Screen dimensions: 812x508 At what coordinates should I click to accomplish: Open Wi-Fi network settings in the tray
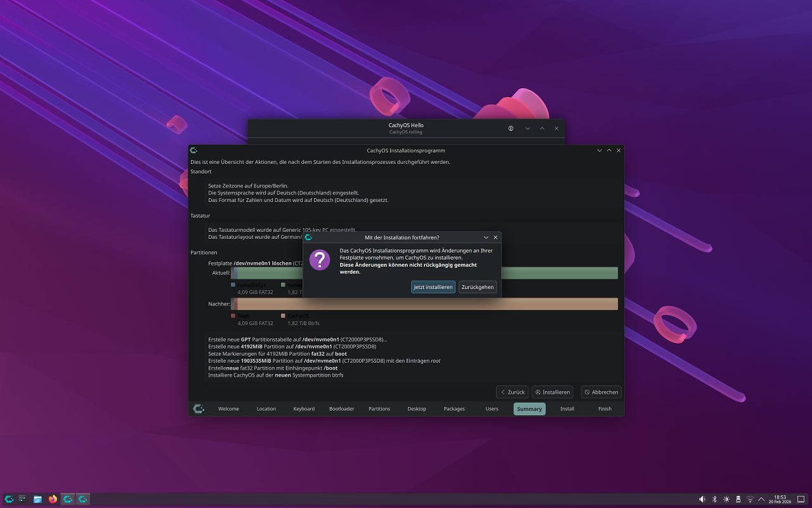point(750,499)
